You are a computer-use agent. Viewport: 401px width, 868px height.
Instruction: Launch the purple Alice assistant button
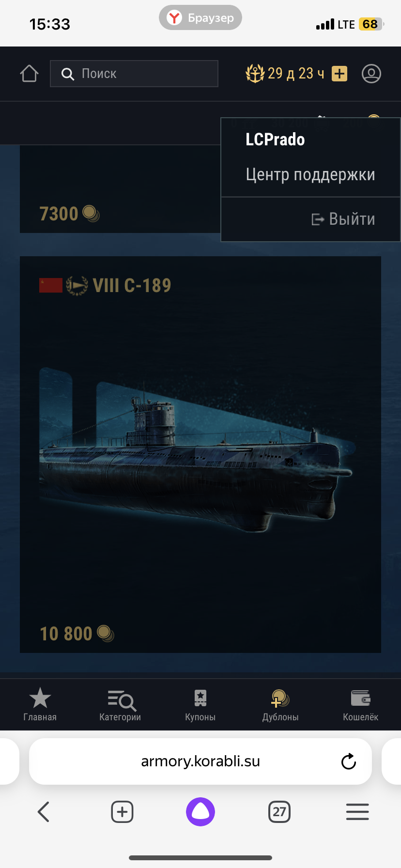(200, 812)
